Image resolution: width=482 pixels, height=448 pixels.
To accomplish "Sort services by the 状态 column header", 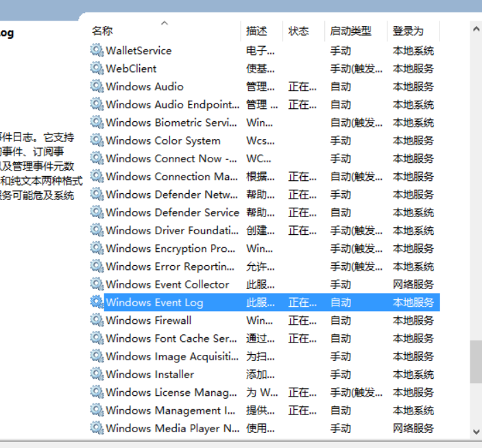I will [x=298, y=31].
